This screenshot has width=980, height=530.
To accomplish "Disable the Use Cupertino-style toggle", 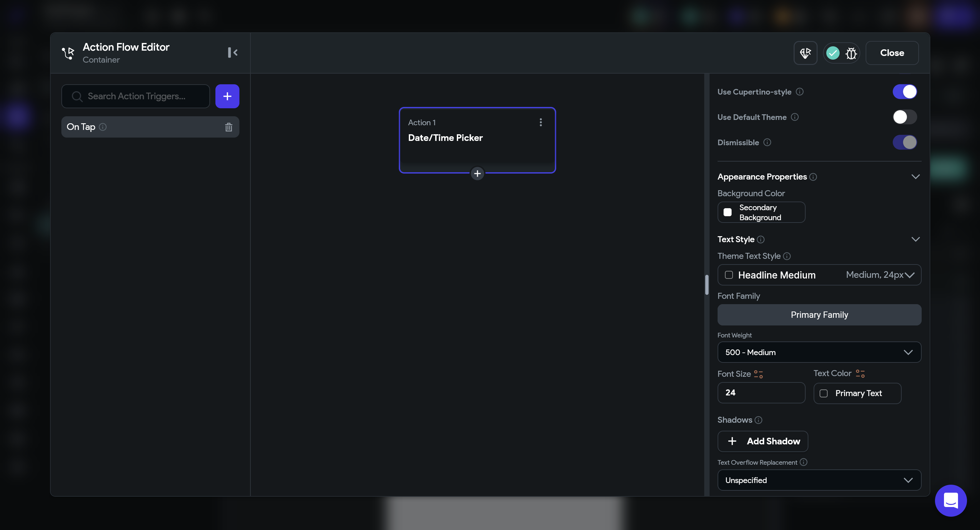I will [x=904, y=92].
